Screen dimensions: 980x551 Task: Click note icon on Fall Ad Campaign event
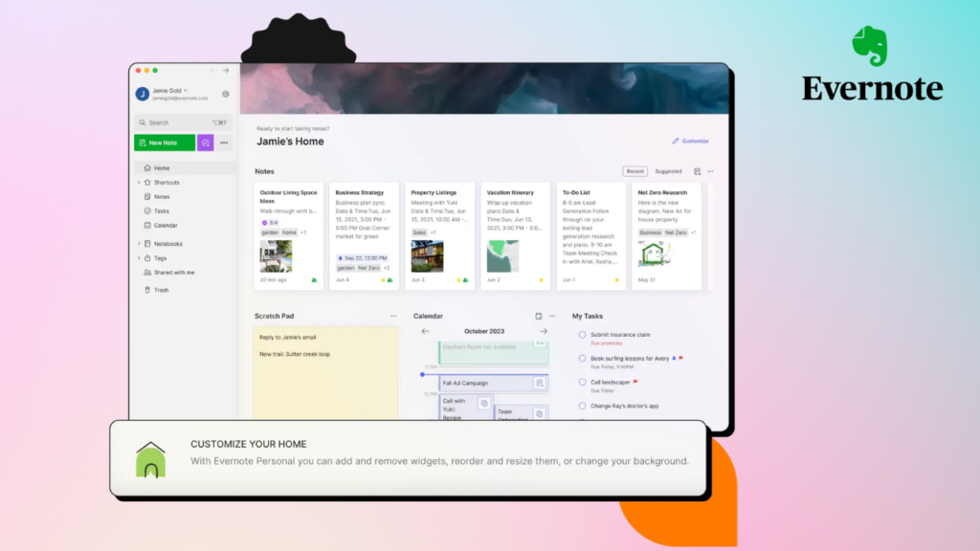tap(540, 383)
